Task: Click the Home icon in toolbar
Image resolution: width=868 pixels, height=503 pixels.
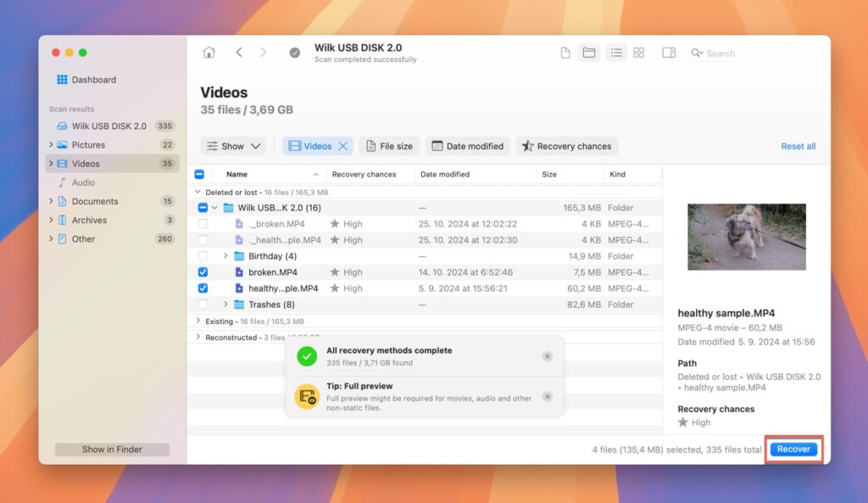Action: coord(209,53)
